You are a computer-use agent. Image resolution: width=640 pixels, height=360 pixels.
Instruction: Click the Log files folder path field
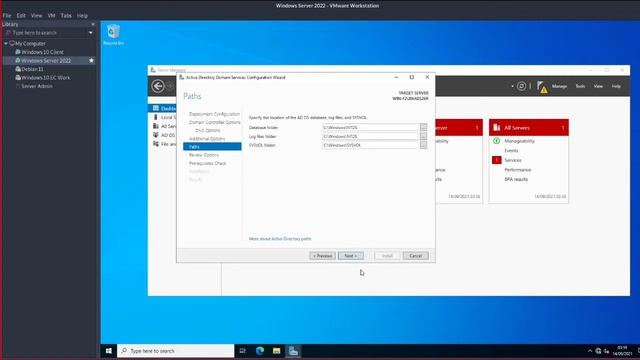[x=370, y=136]
